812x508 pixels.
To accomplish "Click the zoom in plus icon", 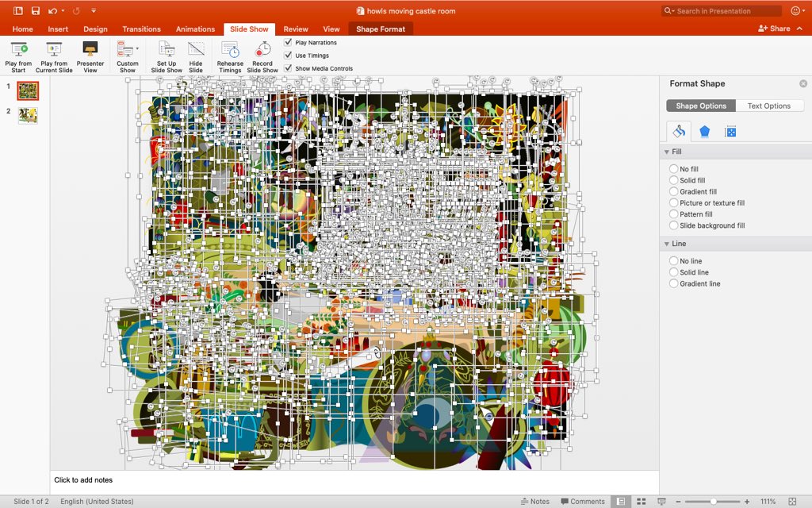I will pos(747,502).
